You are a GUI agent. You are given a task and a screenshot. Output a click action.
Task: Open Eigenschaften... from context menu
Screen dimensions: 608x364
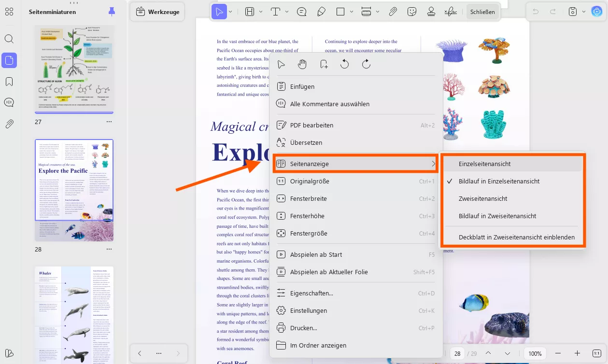[355, 293]
